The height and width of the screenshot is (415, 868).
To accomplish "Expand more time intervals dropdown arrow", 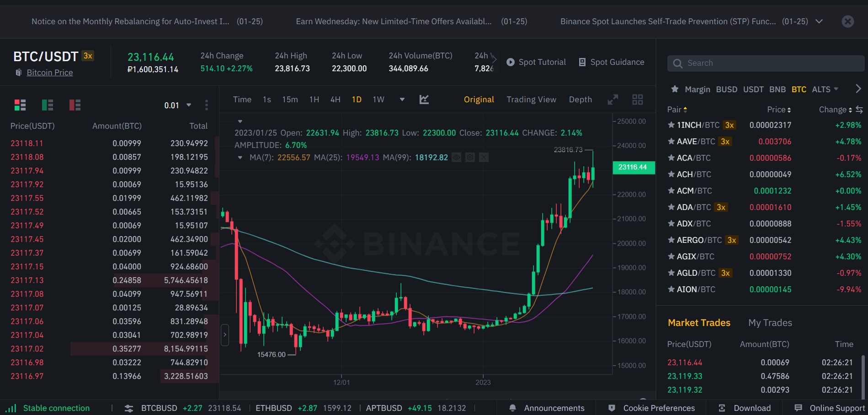I will point(402,100).
